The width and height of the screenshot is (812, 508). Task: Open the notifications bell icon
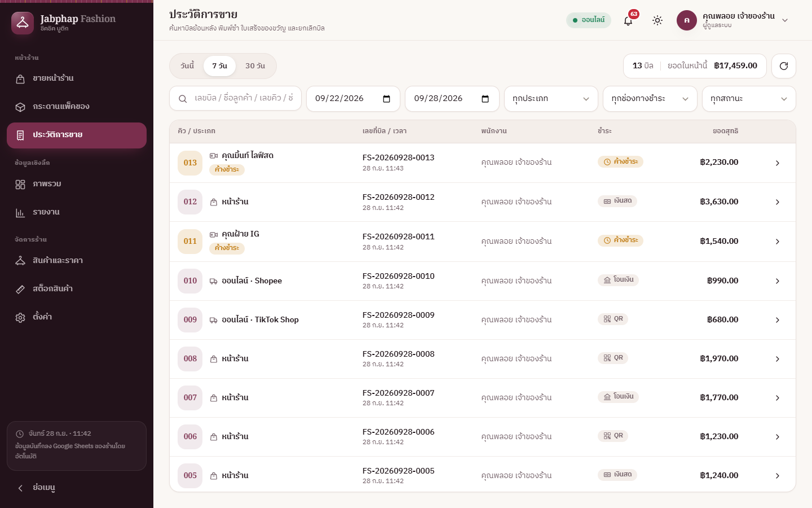628,21
